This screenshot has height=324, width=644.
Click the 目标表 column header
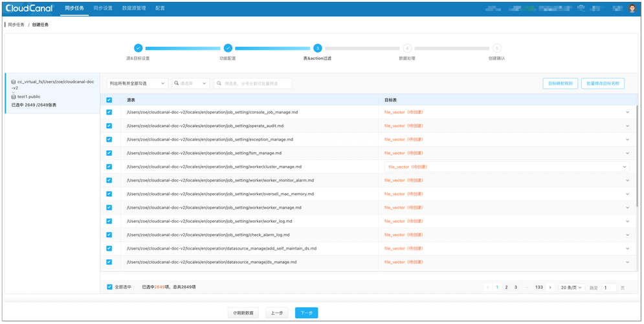click(x=390, y=100)
